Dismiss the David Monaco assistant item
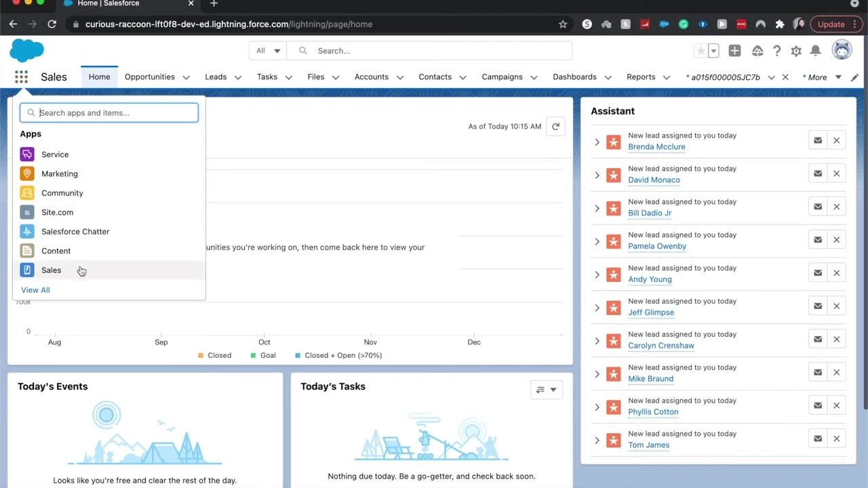The height and width of the screenshot is (488, 868). pyautogui.click(x=837, y=174)
